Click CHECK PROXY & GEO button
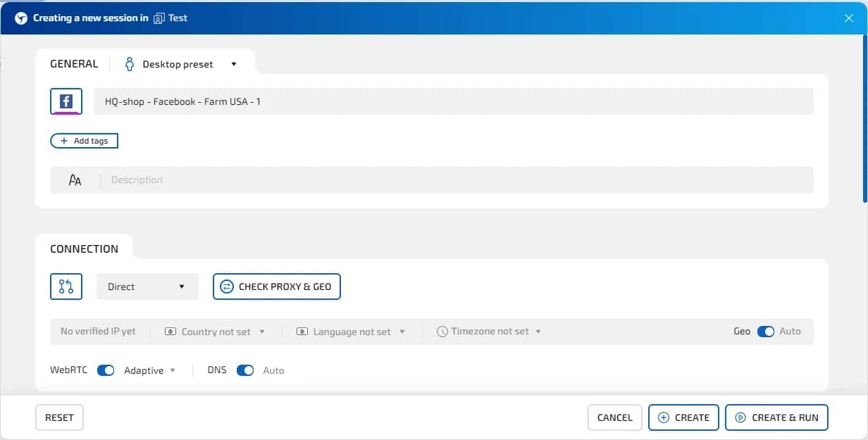The height and width of the screenshot is (440, 868). pyautogui.click(x=277, y=287)
